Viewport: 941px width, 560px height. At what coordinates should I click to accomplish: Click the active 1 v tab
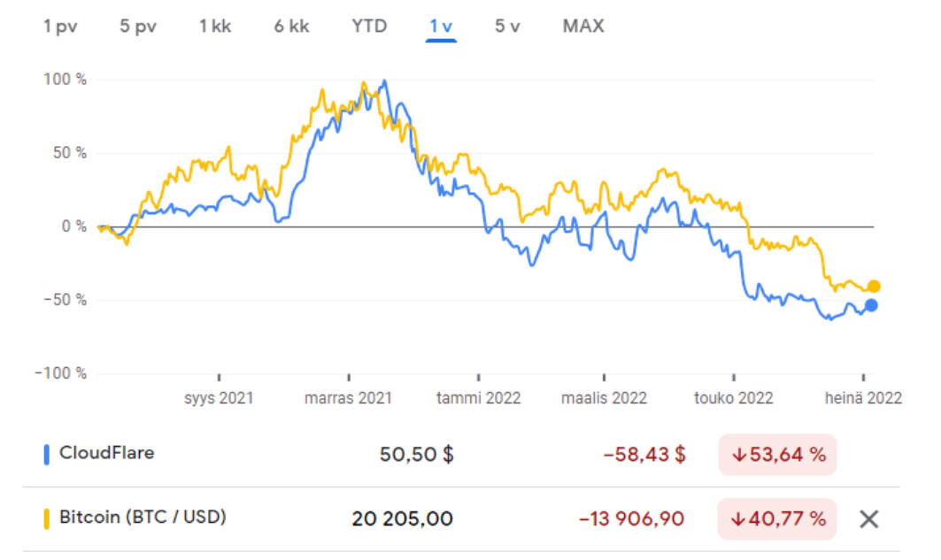[x=441, y=27]
